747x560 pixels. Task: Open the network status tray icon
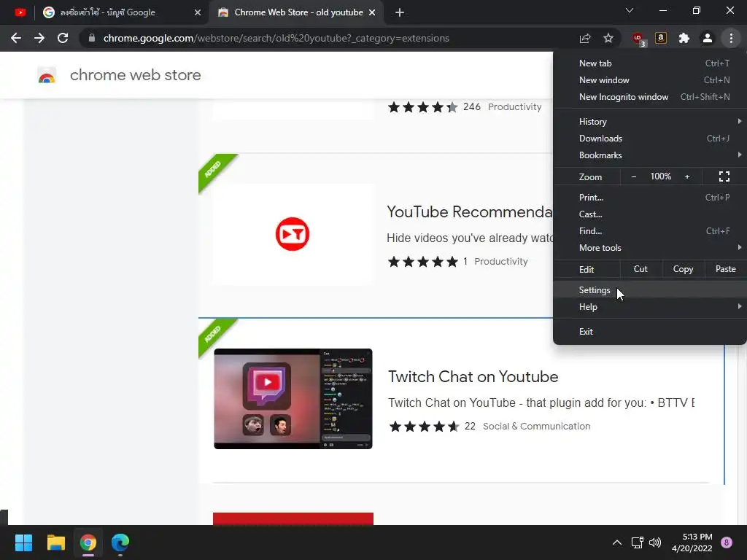(x=637, y=542)
